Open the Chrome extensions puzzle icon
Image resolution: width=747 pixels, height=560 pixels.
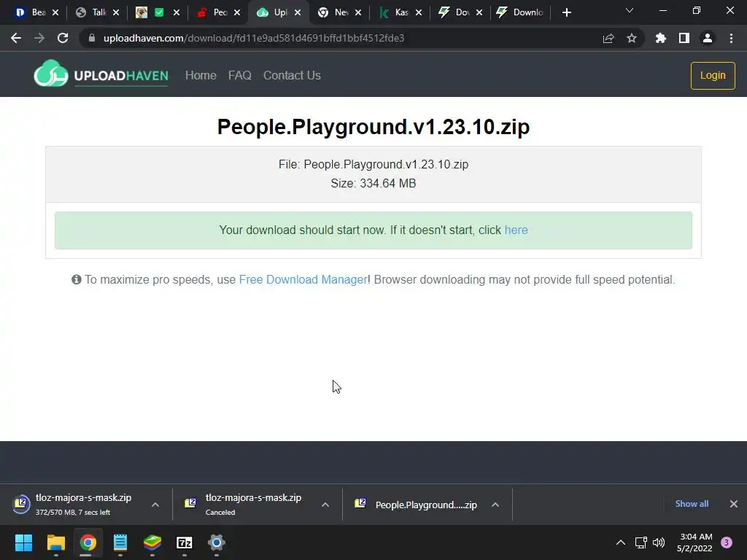tap(660, 38)
